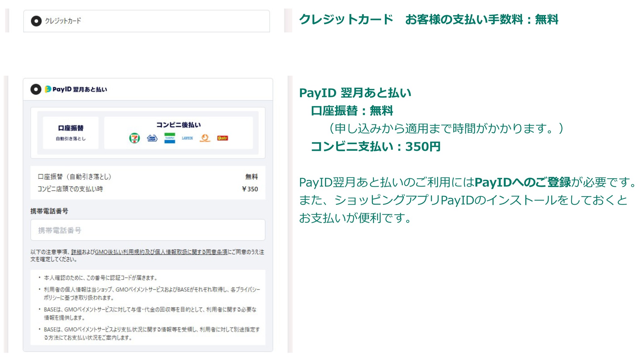The width and height of the screenshot is (644, 360).
Task: Click the 携帯電話番号 field label
Action: [49, 211]
